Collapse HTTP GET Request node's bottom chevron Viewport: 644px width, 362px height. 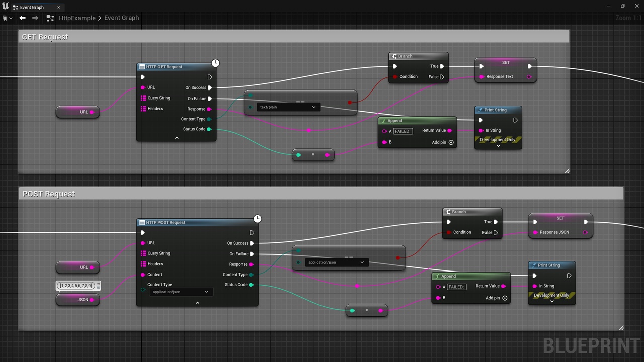177,138
